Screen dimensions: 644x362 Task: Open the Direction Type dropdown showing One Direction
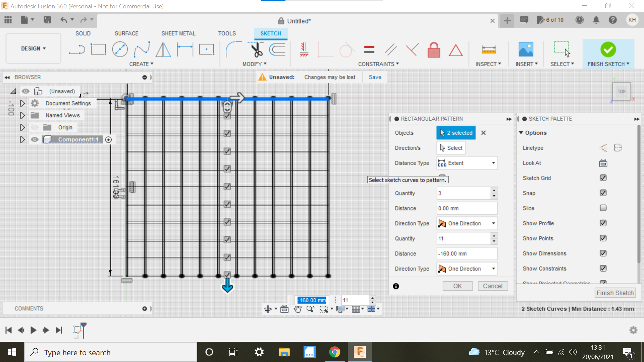pos(493,223)
